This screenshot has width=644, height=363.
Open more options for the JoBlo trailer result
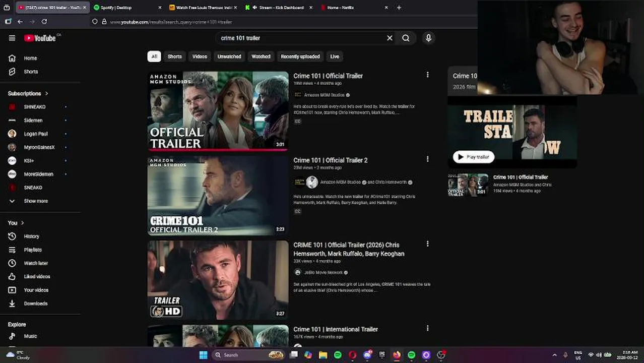point(427,244)
